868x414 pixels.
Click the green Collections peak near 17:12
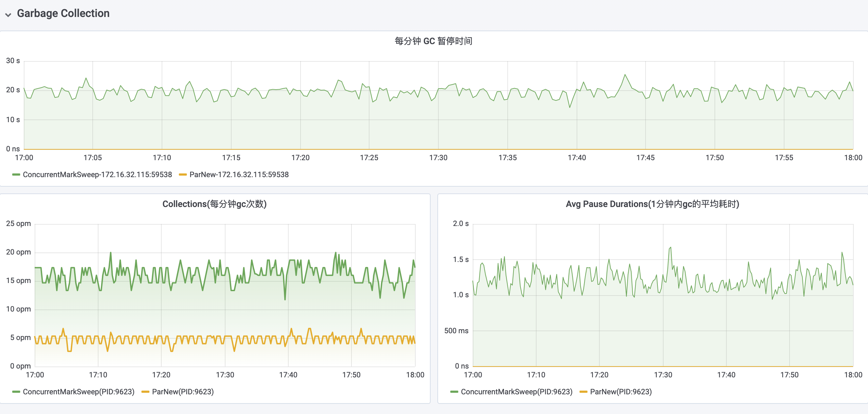click(x=111, y=253)
